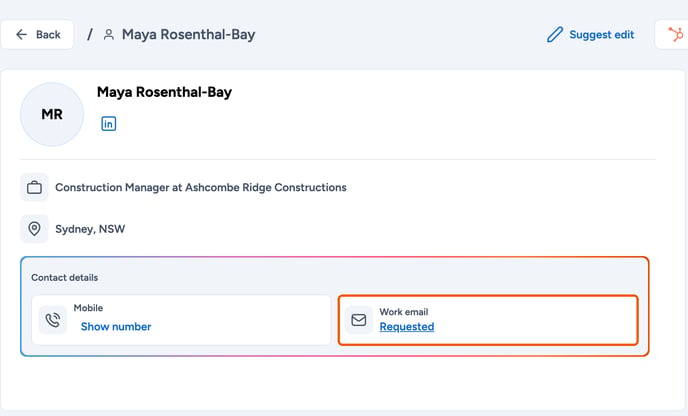Image resolution: width=688 pixels, height=416 pixels.
Task: Open Maya's LinkedIn profile icon
Action: 109,124
